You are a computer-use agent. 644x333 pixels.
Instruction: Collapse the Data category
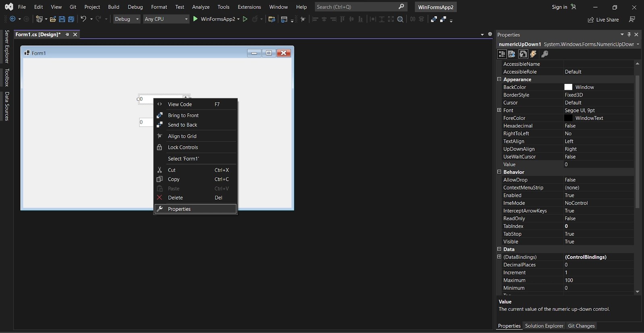(499, 249)
